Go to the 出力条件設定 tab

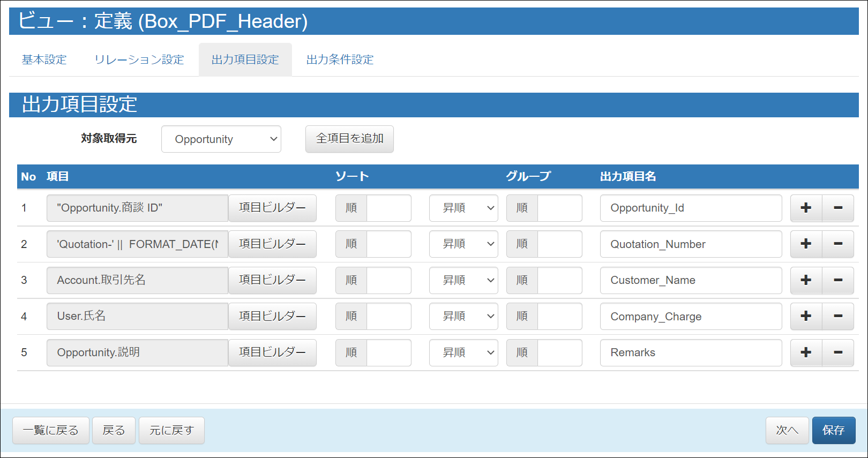[340, 59]
